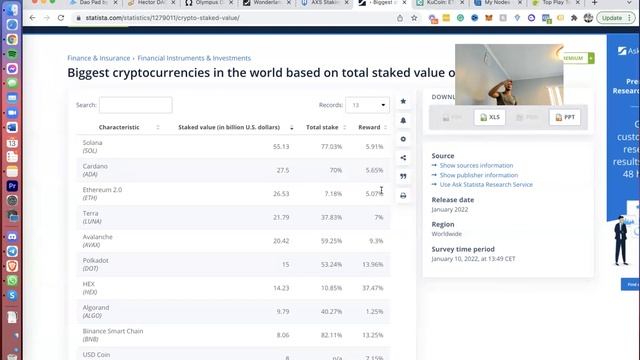
Task: Click the quotation citation icon beside table
Action: click(403, 176)
